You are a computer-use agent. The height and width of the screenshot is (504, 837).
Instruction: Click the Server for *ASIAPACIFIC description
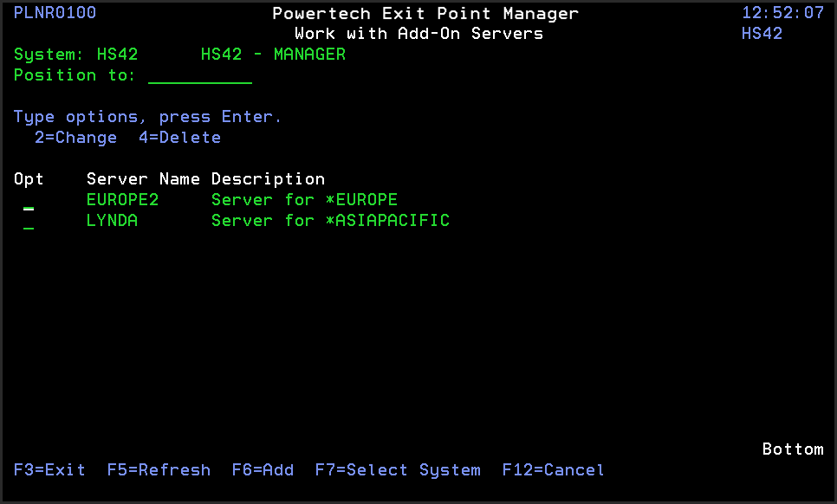(x=331, y=220)
